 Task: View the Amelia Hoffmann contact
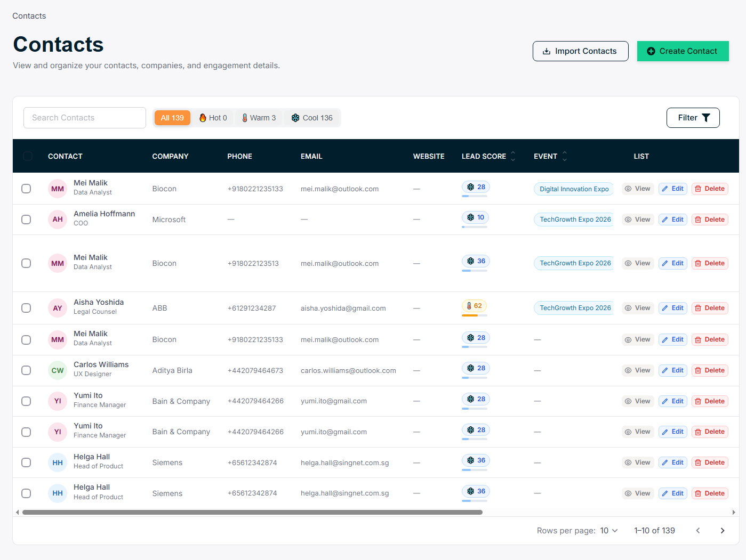pyautogui.click(x=638, y=220)
